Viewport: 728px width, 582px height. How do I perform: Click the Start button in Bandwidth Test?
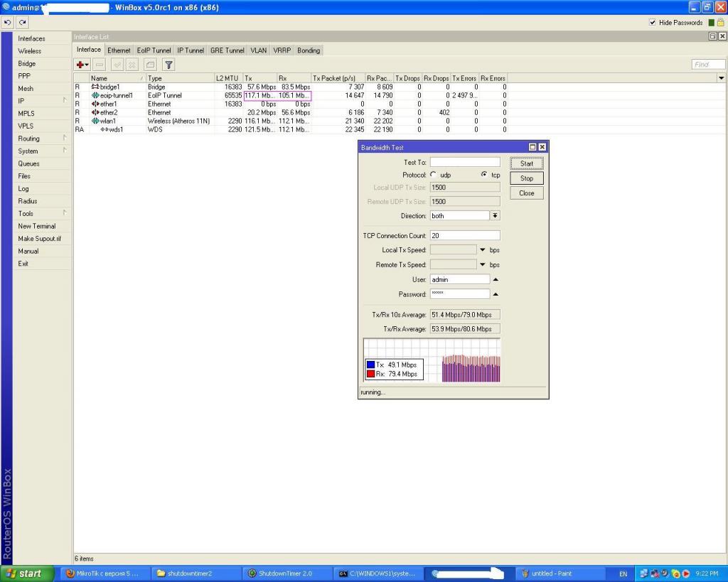(x=526, y=163)
